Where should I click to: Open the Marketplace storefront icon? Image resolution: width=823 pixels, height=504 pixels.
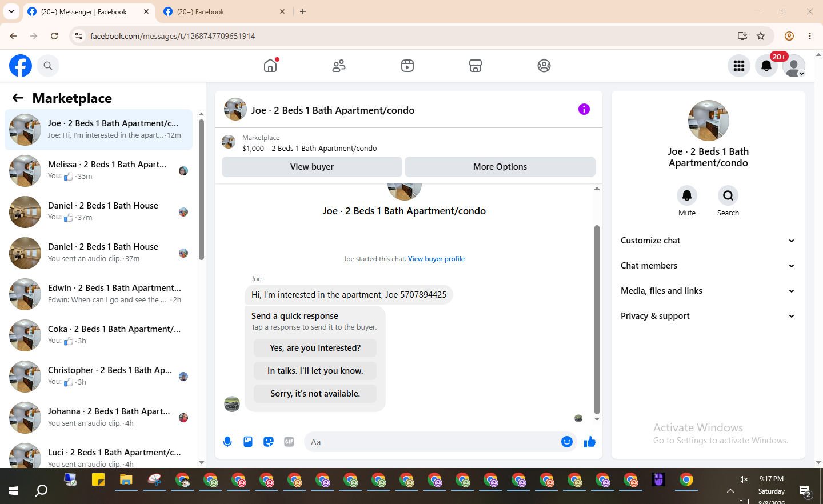pyautogui.click(x=476, y=66)
